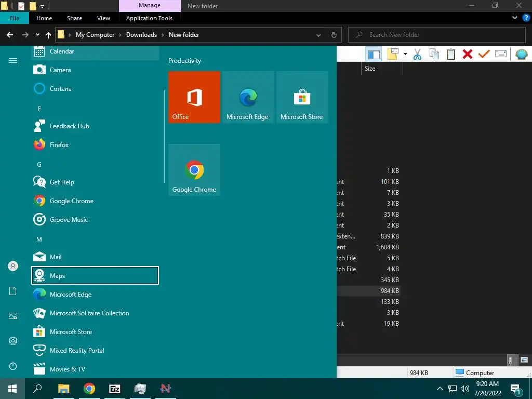The height and width of the screenshot is (399, 532).
Task: Click New folder in the address breadcrumb
Action: tap(184, 35)
